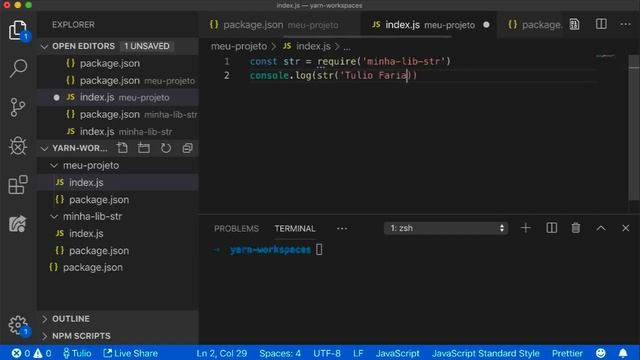Collapse the Open Editors section
Screen dimensions: 640x360
point(44,47)
